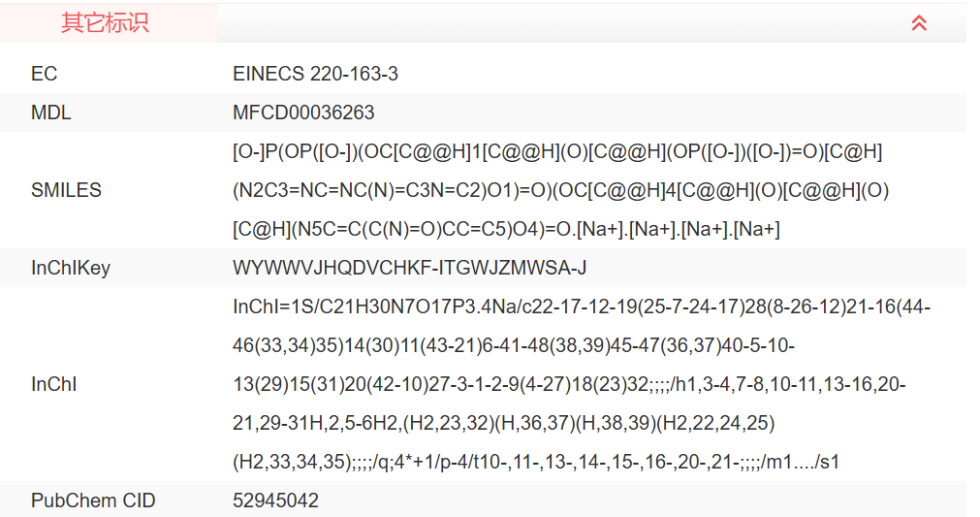Select the 其它标识 section header tab
This screenshot has width=980, height=517.
click(x=106, y=23)
